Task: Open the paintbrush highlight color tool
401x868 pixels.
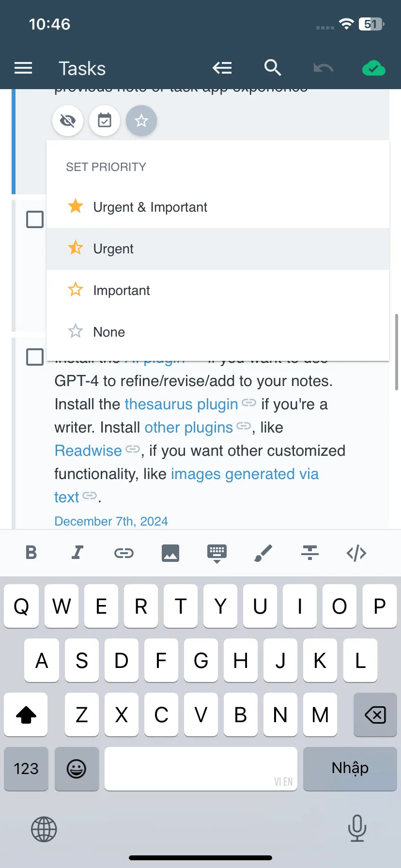Action: [x=263, y=553]
